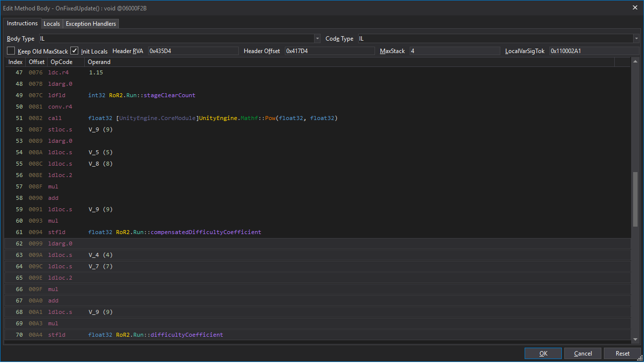
Task: Select the ldarg.0 opcode in row 62
Action: pyautogui.click(x=60, y=243)
